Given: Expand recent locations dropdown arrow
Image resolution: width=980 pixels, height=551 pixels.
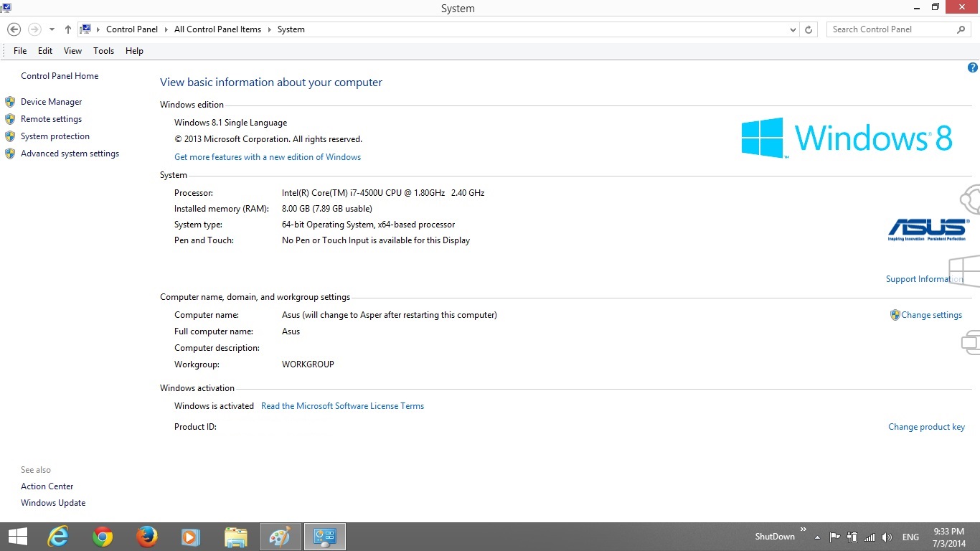Looking at the screenshot, I should tap(52, 29).
